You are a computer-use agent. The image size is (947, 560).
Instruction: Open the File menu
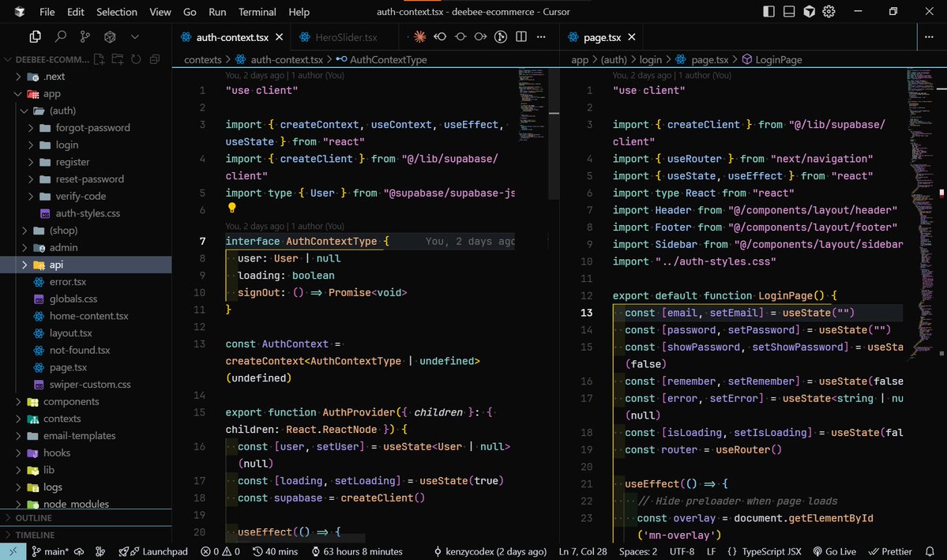pos(47,12)
